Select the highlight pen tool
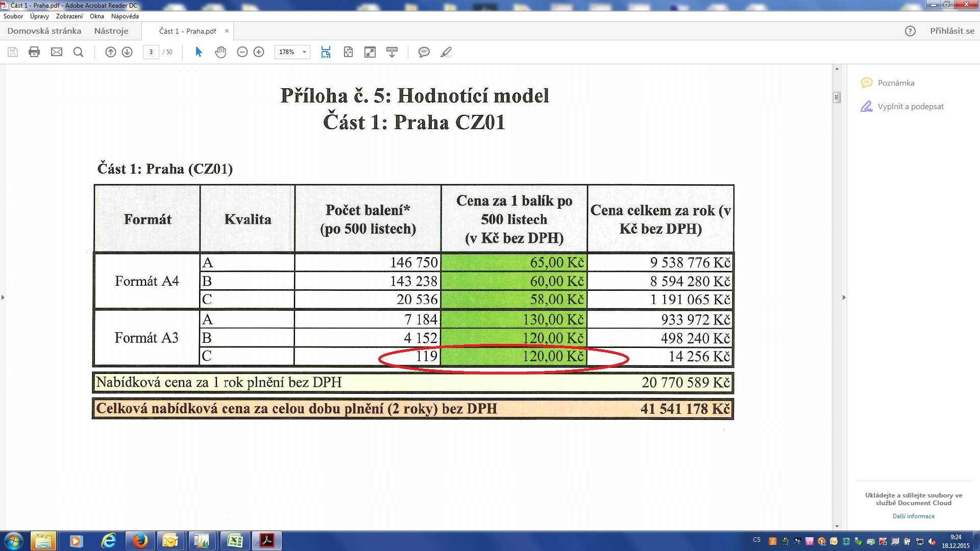 click(446, 52)
